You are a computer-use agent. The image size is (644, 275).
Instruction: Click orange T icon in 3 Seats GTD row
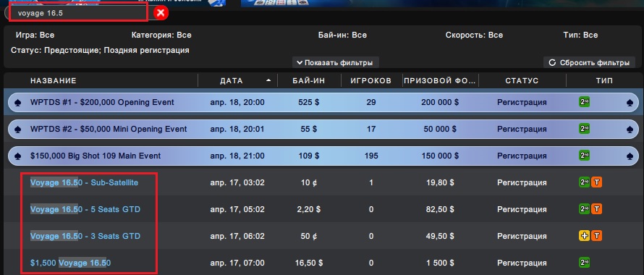tap(596, 236)
